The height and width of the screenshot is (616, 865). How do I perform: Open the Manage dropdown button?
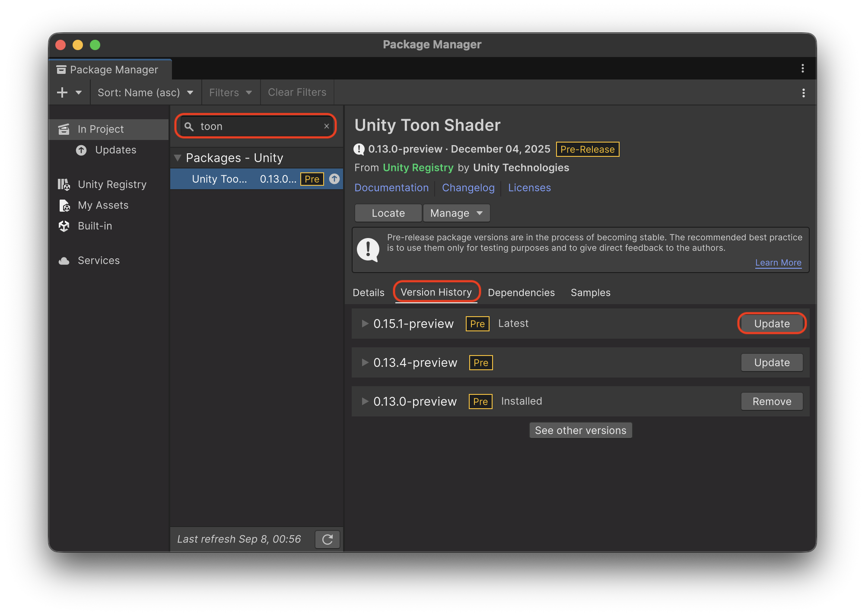(x=456, y=213)
